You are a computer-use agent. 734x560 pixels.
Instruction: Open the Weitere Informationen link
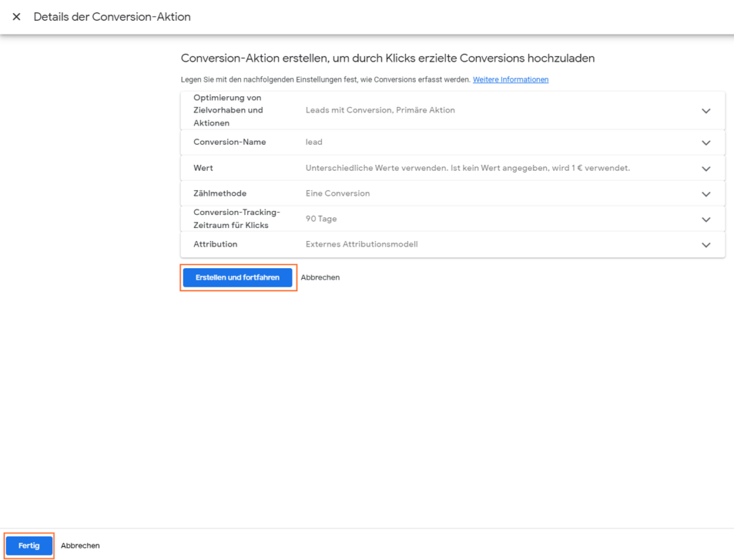point(510,80)
